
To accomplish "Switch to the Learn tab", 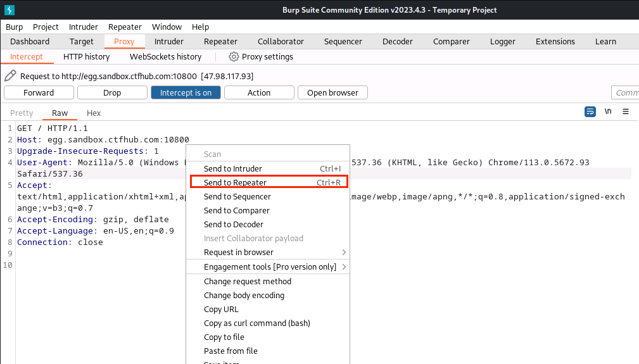I will point(605,42).
